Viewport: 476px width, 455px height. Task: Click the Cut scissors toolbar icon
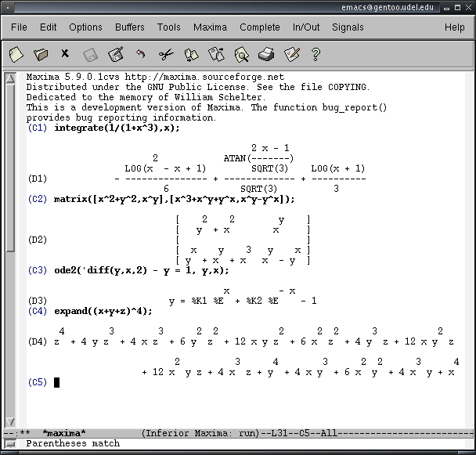tap(166, 55)
